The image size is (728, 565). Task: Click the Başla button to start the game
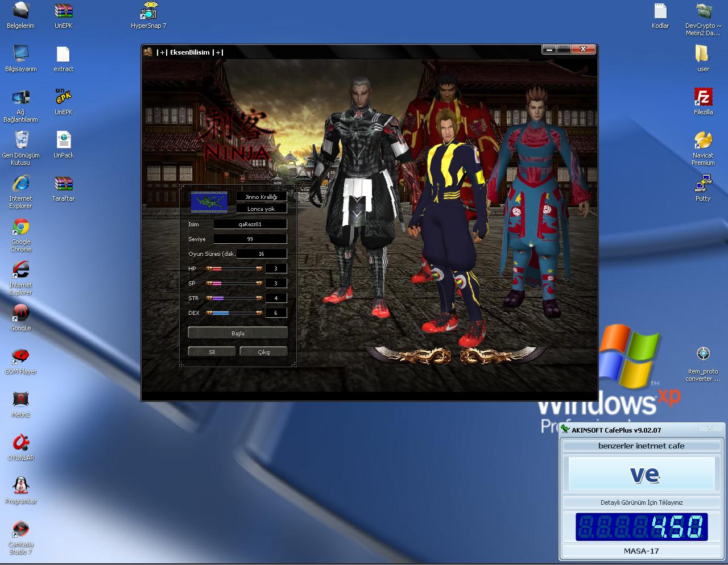(238, 333)
